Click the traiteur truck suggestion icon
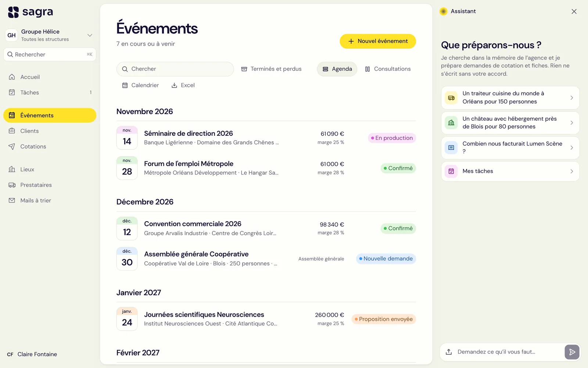Viewport: 588px width, 368px height. click(451, 98)
